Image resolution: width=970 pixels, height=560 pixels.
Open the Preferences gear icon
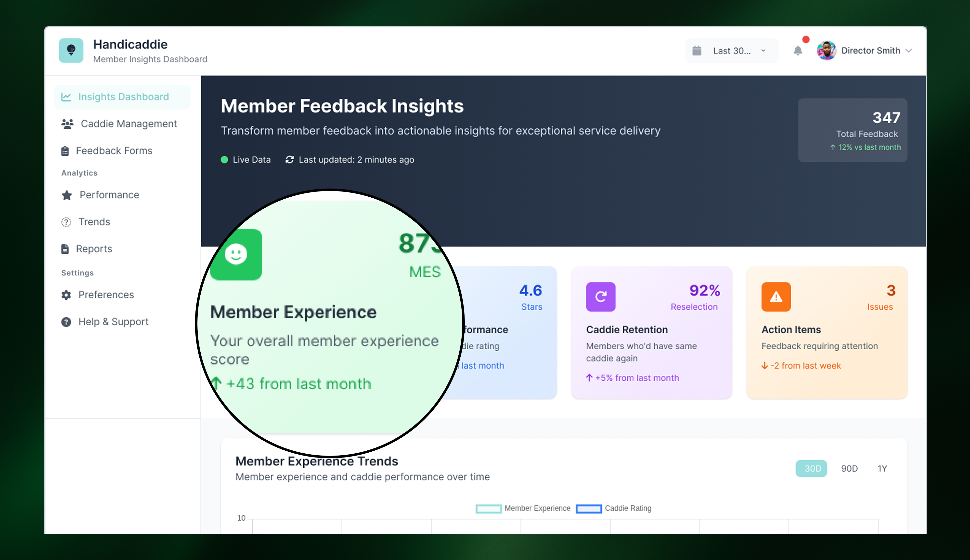tap(66, 295)
